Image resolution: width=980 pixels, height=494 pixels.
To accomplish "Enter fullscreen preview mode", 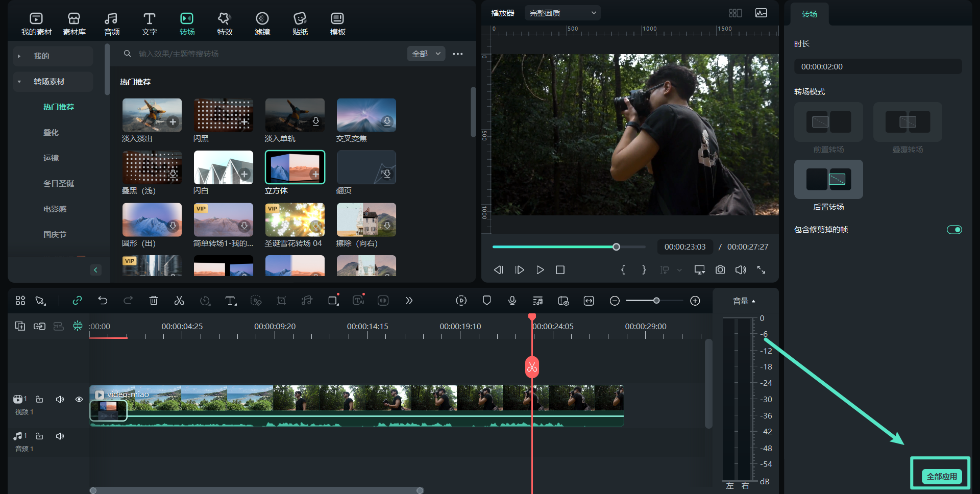I will (x=761, y=270).
